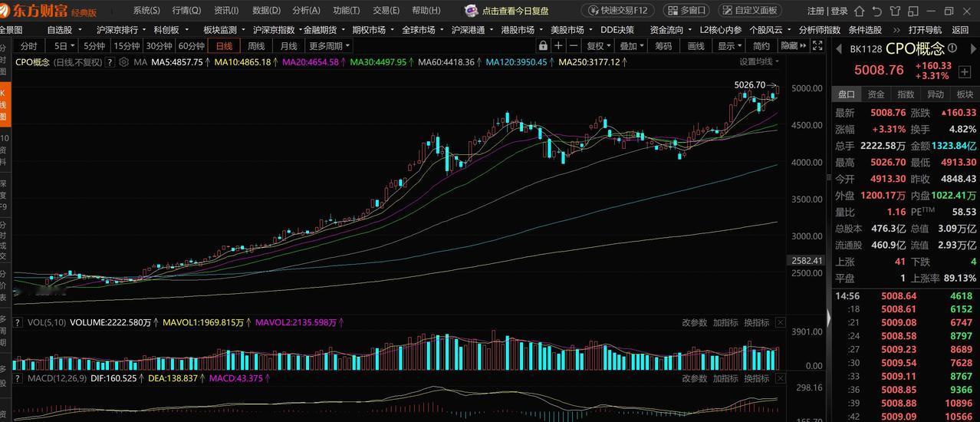Open the skin (shirt) theme icon
980x422 pixels.
[x=895, y=11]
